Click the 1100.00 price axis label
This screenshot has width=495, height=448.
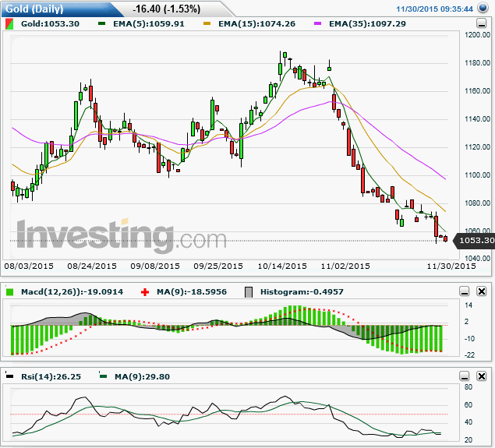pyautogui.click(x=477, y=175)
